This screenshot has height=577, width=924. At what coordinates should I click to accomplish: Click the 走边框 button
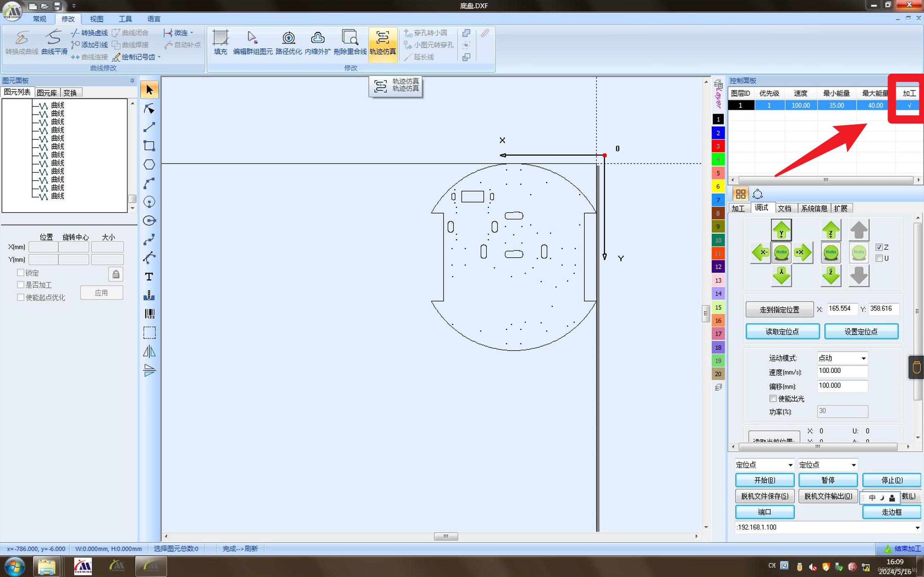pyautogui.click(x=892, y=512)
